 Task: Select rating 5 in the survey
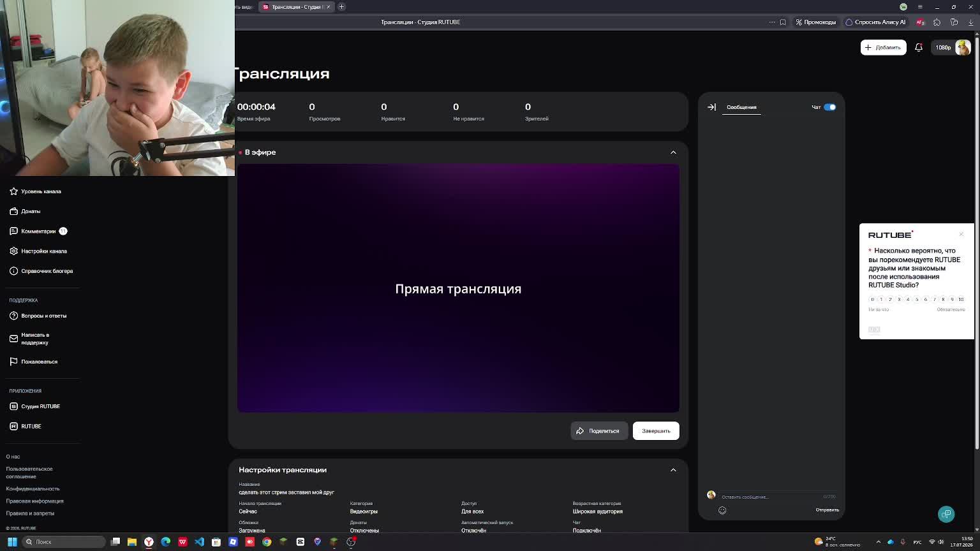pos(917,299)
